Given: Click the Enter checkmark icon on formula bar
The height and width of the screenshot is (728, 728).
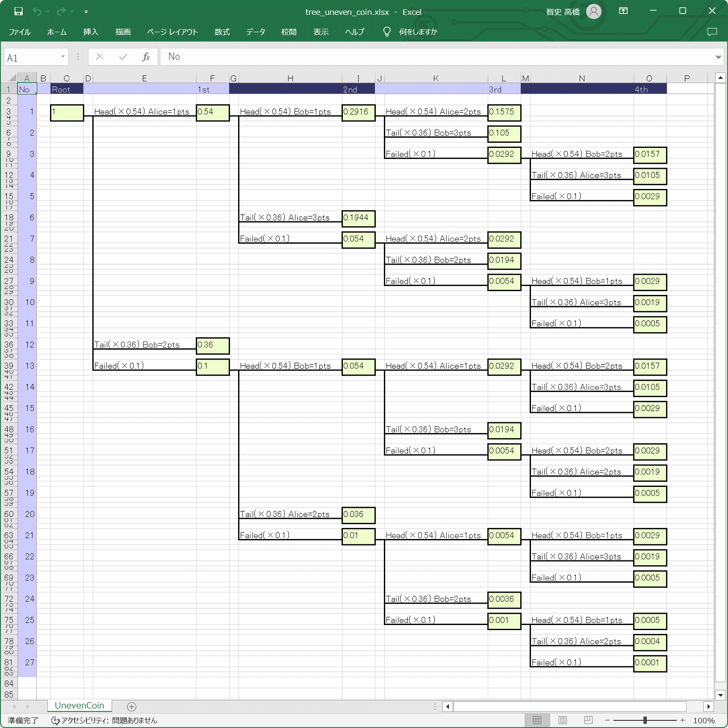Looking at the screenshot, I should pyautogui.click(x=123, y=56).
